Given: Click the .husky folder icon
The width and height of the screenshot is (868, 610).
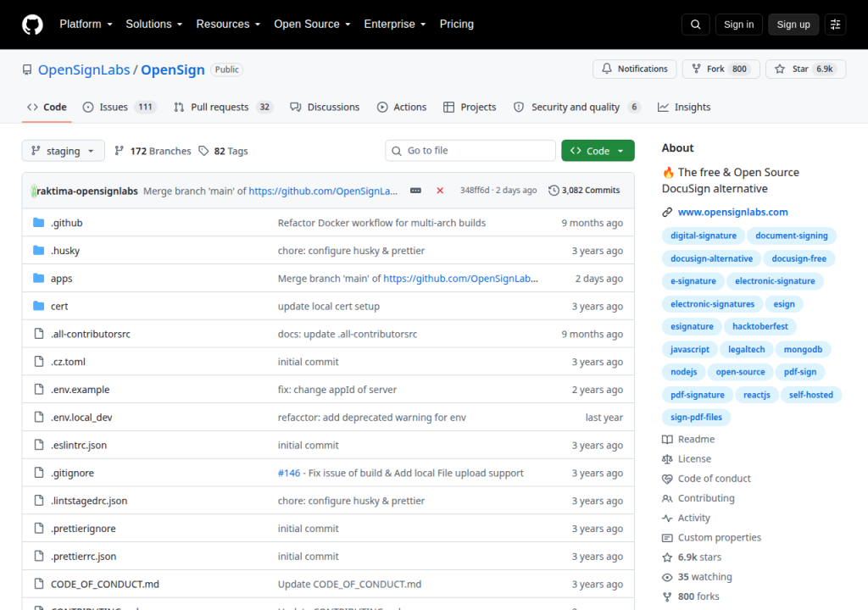Looking at the screenshot, I should tap(39, 250).
